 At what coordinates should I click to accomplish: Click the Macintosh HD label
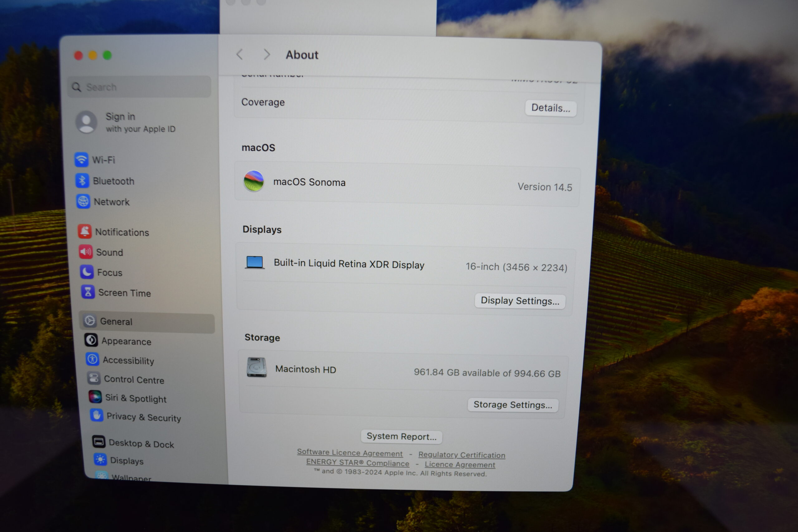306,370
